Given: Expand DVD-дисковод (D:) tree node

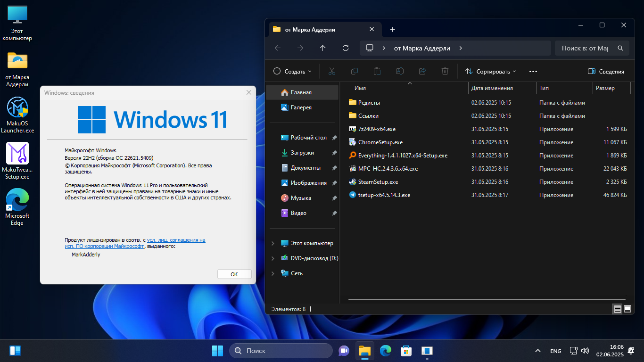Looking at the screenshot, I should pos(272,258).
